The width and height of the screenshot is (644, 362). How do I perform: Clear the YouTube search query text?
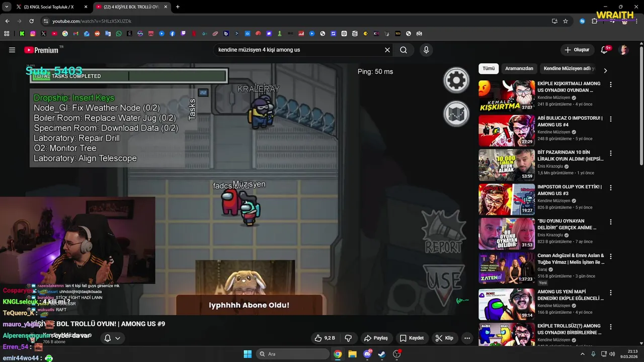(x=387, y=50)
